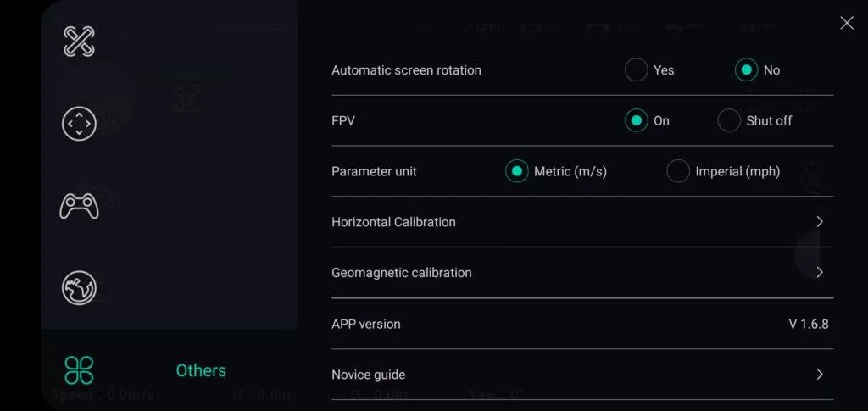Set Automatic screen rotation to Yes
Viewport: 868px width, 411px height.
(x=637, y=70)
